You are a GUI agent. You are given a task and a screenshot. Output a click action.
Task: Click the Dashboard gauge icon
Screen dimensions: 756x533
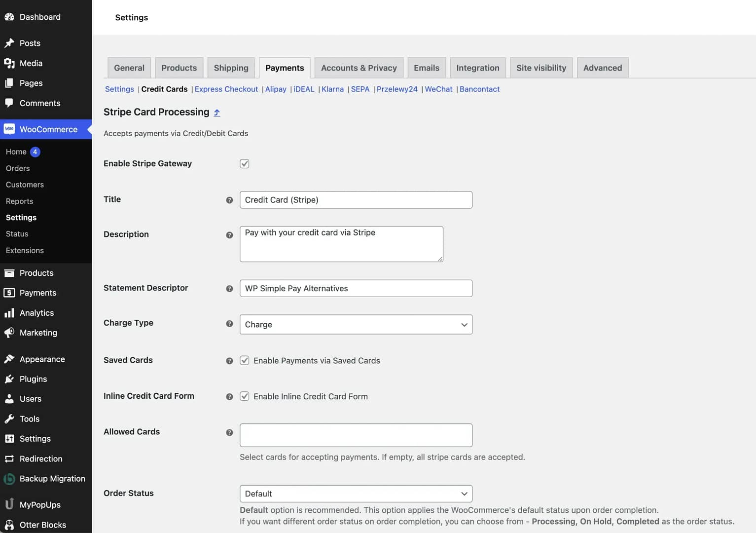[x=9, y=17]
